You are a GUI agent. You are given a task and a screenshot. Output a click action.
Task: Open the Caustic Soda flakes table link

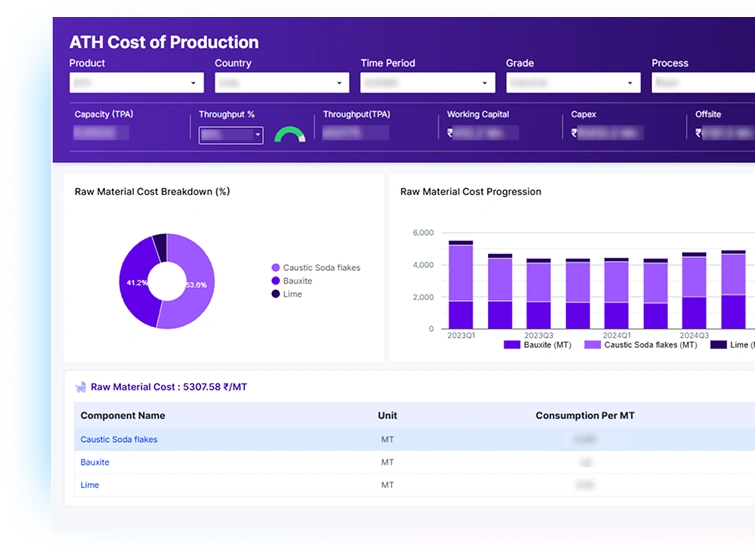[x=119, y=439]
